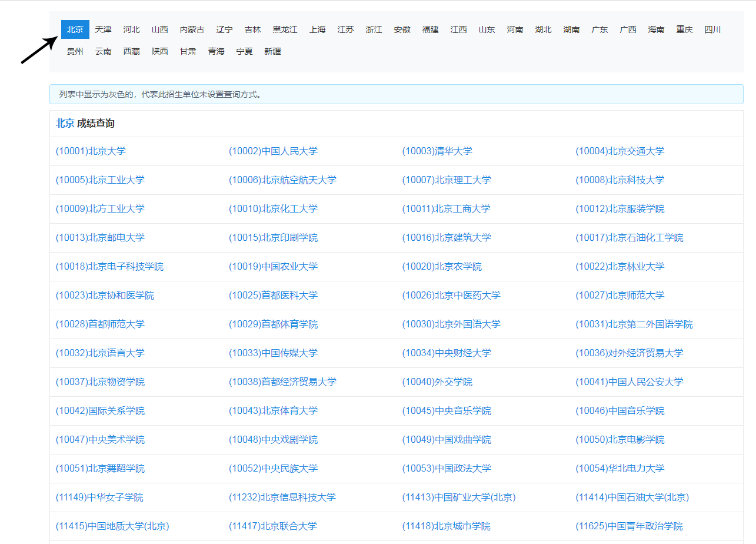Open (10040)外交学院 link
Screen dimensions: 756x544
click(437, 382)
